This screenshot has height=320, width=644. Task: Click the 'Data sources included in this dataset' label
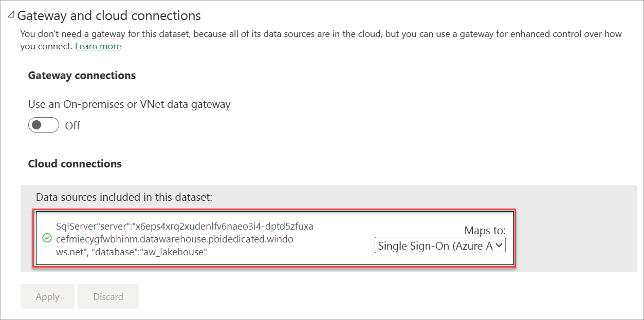pos(123,197)
